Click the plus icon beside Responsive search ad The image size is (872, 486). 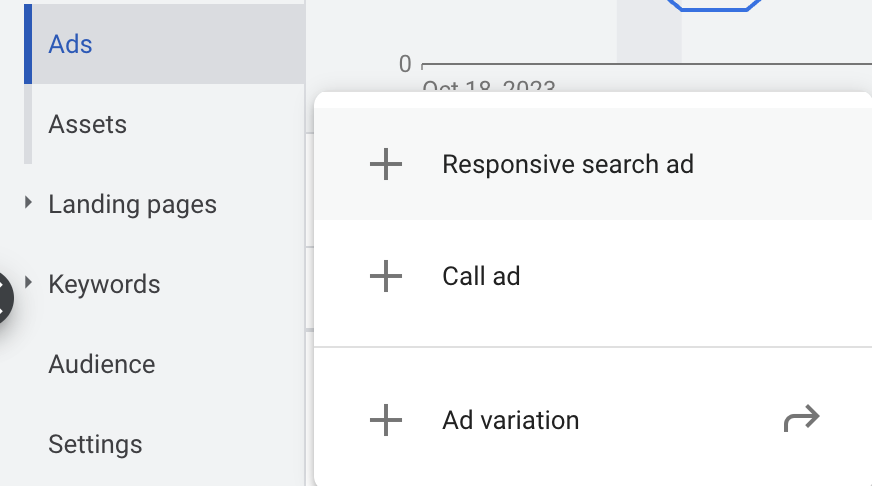pyautogui.click(x=386, y=164)
